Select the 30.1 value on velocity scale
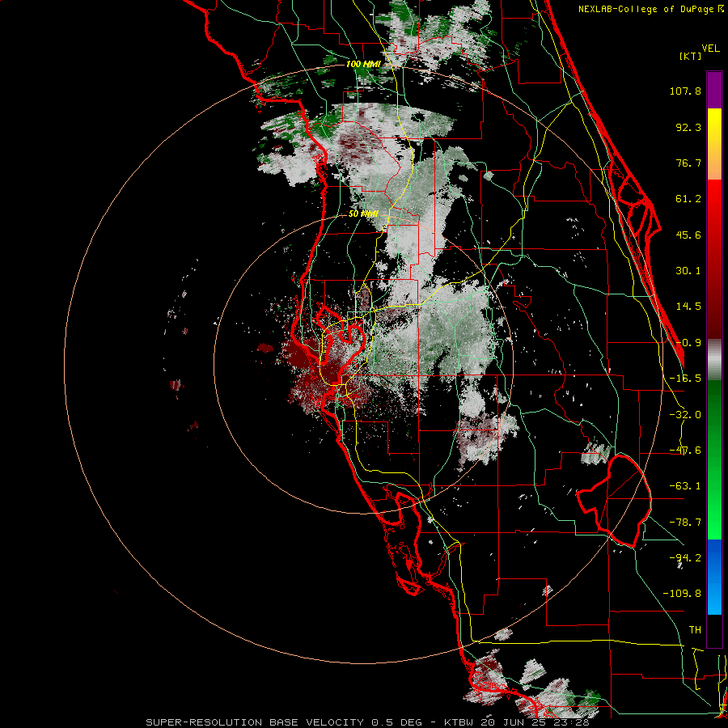 point(688,271)
